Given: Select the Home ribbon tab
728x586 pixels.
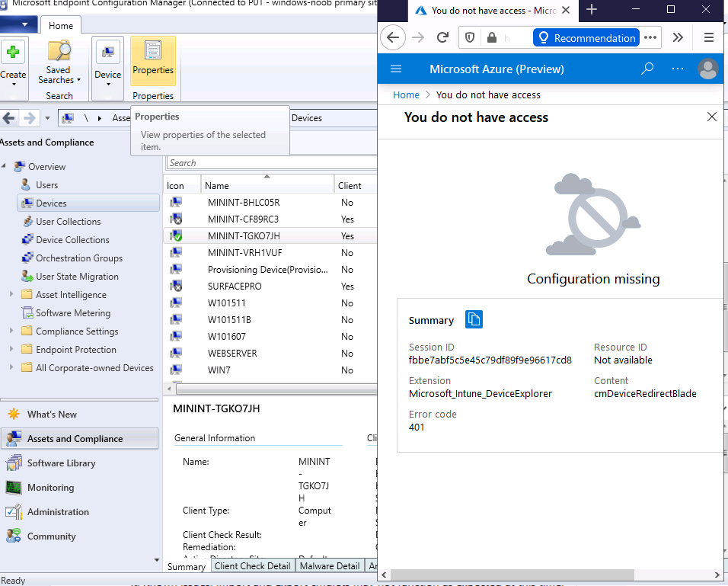Looking at the screenshot, I should 61,26.
